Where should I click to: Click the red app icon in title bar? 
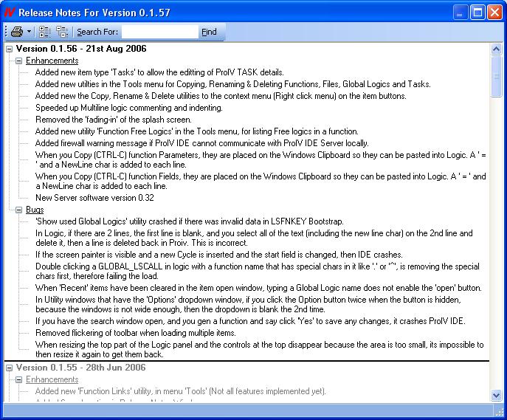tap(10, 13)
